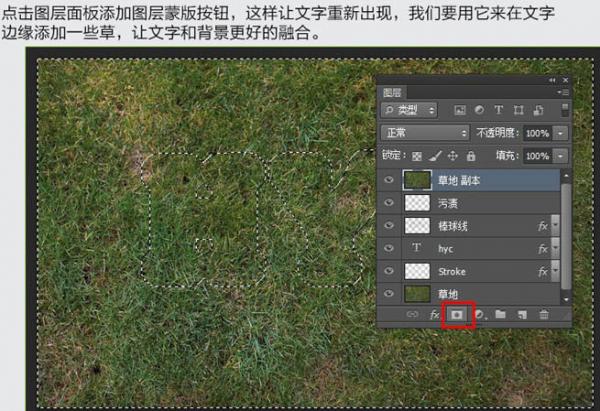Filter layers by text type

point(501,109)
